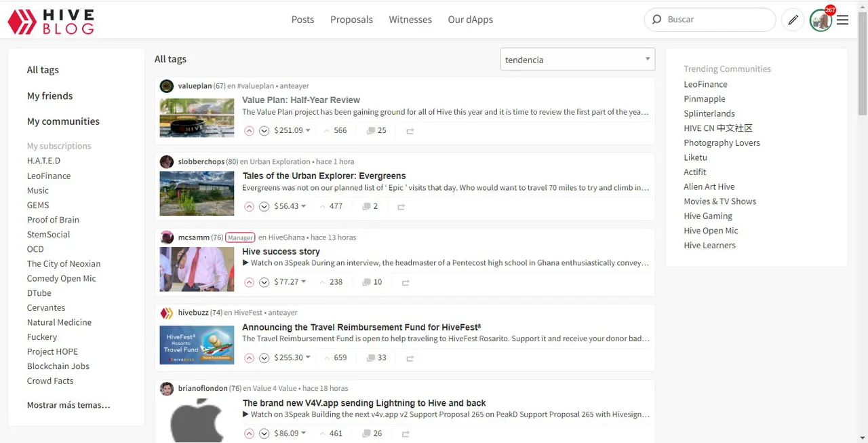Open the Hive Learners community
The height and width of the screenshot is (443, 868).
tap(709, 245)
